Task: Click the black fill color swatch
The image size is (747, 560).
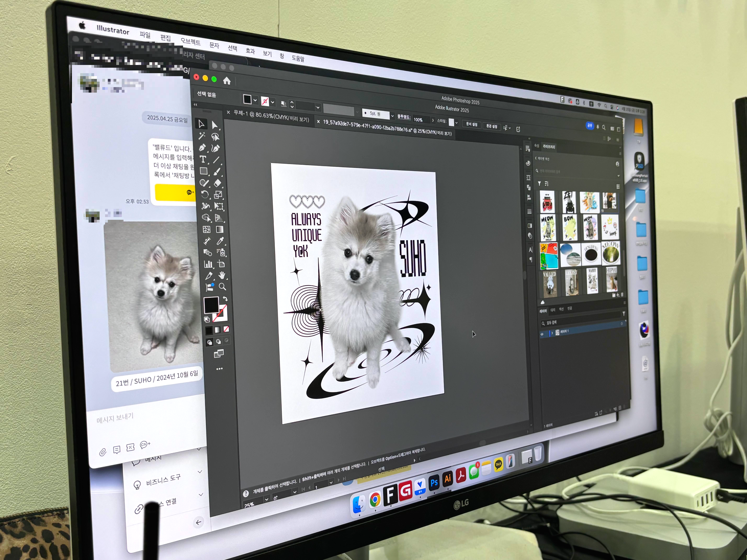Action: [x=211, y=305]
